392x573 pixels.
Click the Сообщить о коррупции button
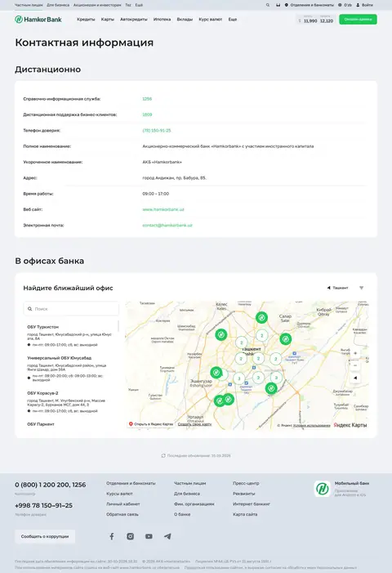[45, 536]
